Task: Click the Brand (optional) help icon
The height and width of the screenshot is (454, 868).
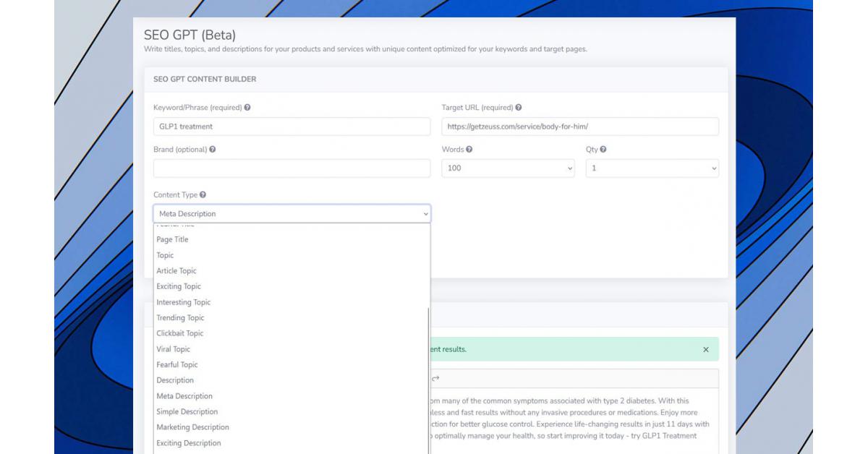Action: point(212,150)
